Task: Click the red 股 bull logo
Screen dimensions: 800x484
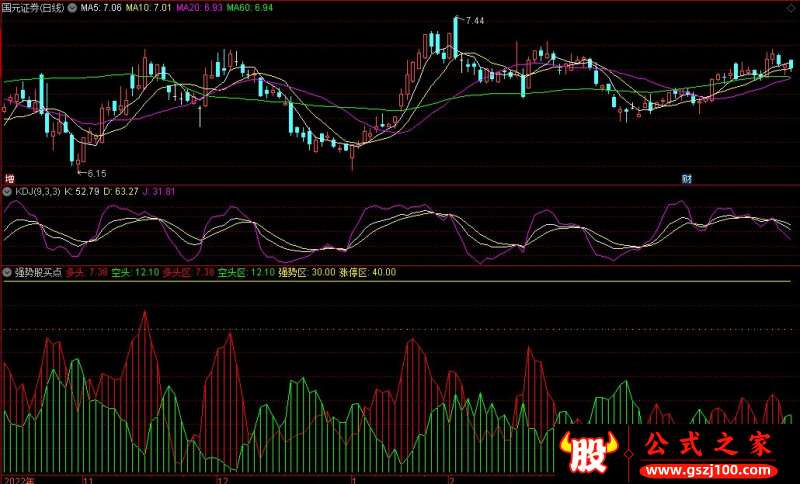Action: coord(588,453)
